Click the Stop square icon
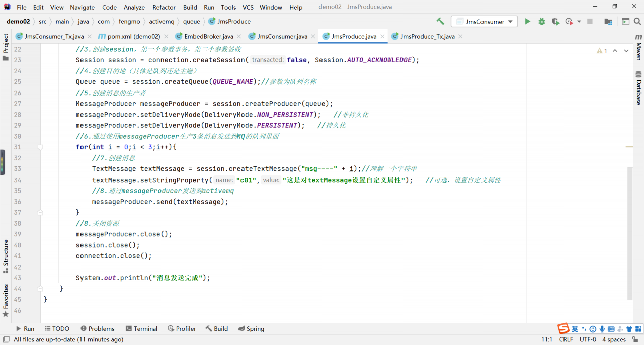The width and height of the screenshot is (644, 345). (x=590, y=21)
